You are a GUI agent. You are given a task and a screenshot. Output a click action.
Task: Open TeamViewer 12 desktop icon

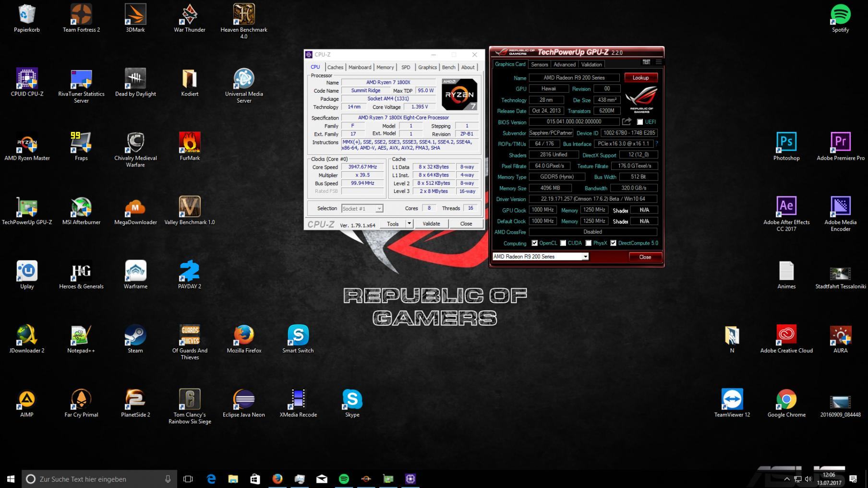point(732,404)
